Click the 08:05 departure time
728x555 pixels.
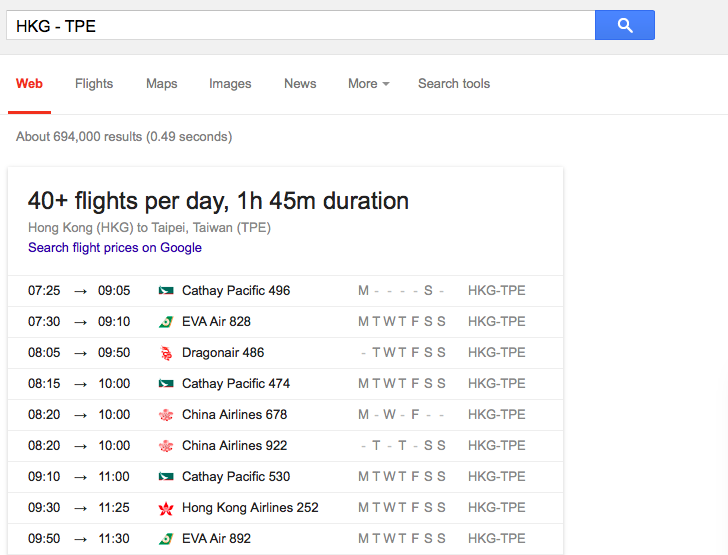click(44, 353)
